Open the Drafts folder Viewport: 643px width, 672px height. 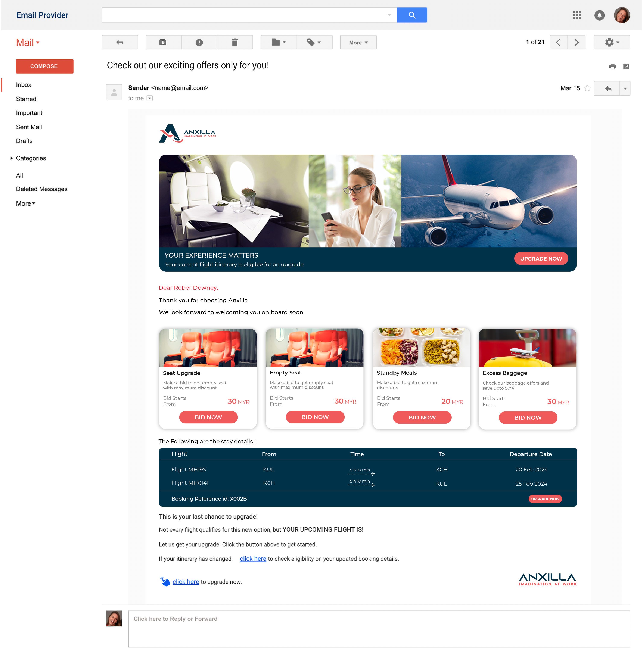24,141
